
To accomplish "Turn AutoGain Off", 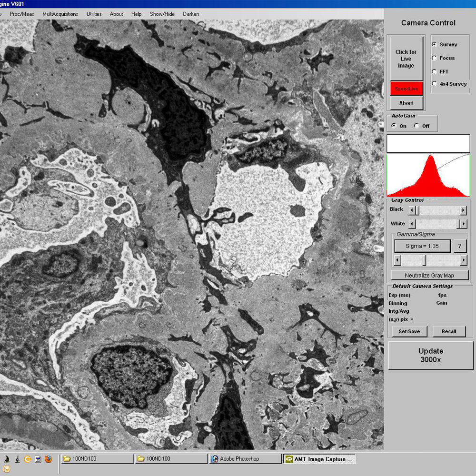I will tap(417, 126).
